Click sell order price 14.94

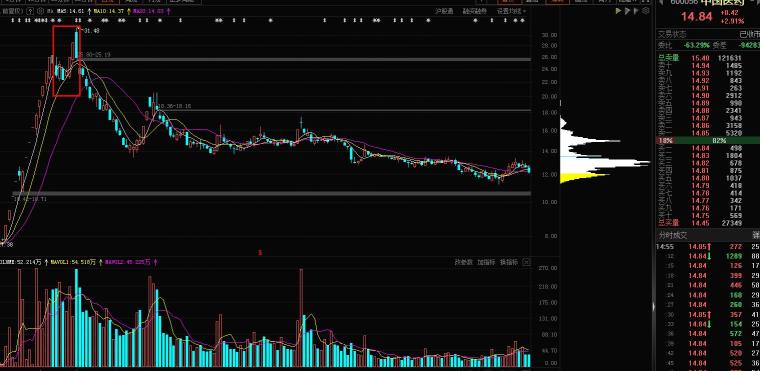pos(701,65)
